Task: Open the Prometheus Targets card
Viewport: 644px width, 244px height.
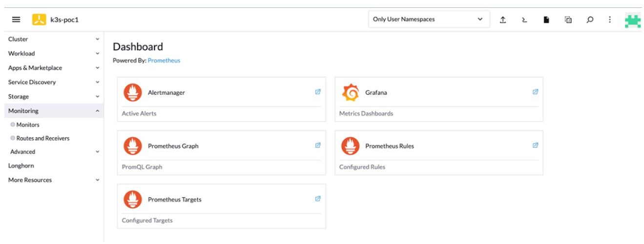Action: (174, 200)
